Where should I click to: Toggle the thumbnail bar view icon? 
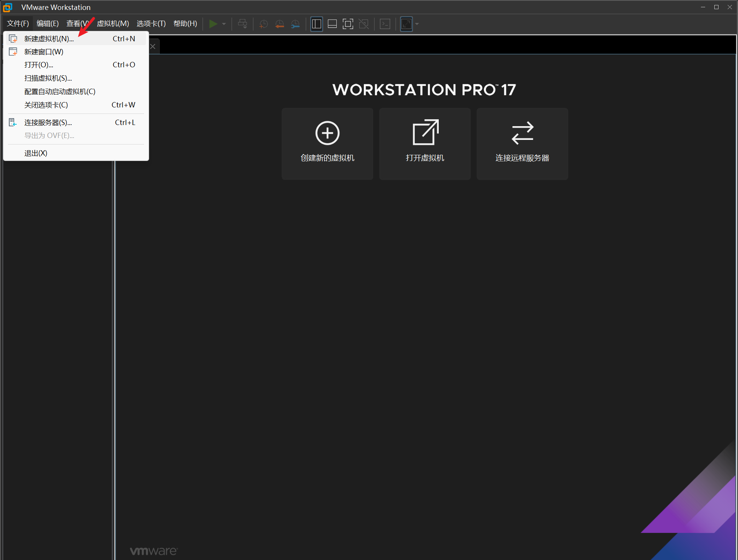click(x=332, y=24)
